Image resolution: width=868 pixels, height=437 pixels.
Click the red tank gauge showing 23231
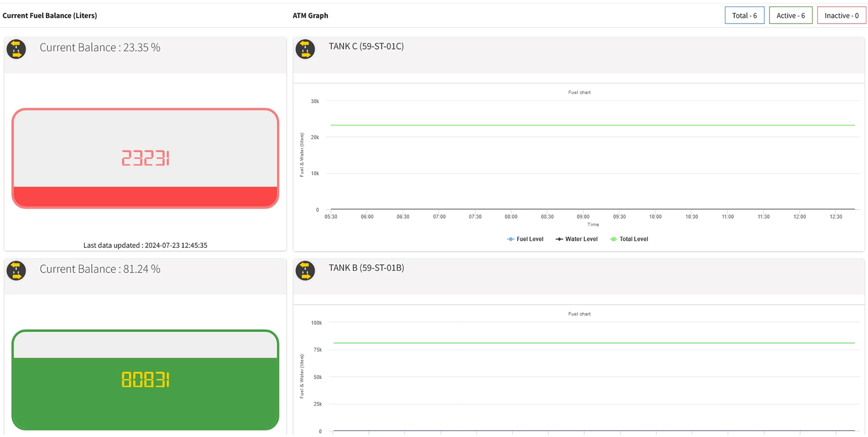146,158
